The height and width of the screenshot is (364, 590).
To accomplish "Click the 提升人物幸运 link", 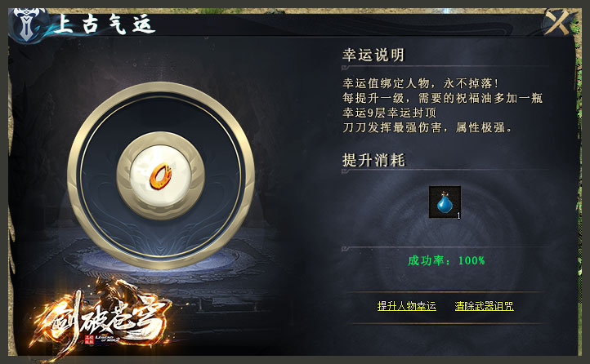I will pyautogui.click(x=407, y=306).
